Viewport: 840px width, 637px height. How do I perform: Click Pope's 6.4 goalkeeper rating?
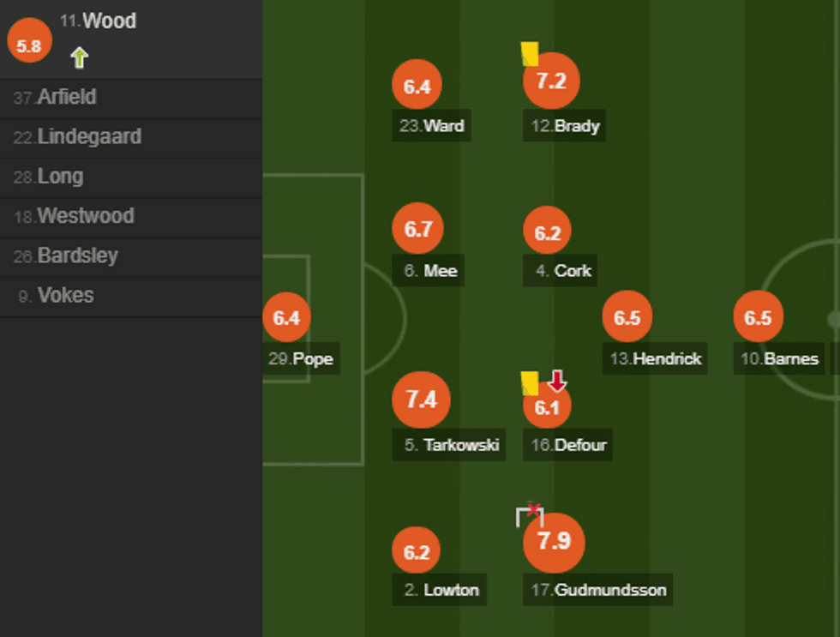[x=286, y=318]
